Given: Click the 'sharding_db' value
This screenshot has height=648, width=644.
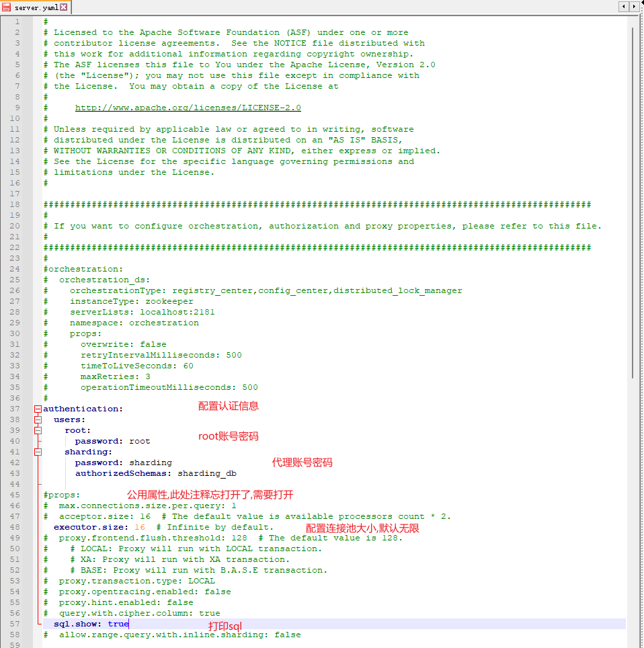Looking at the screenshot, I should [x=207, y=473].
